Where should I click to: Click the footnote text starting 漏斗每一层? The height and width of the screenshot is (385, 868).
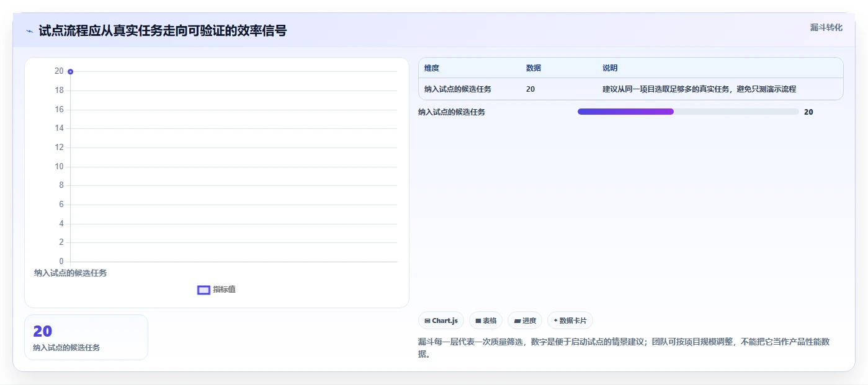[x=624, y=348]
